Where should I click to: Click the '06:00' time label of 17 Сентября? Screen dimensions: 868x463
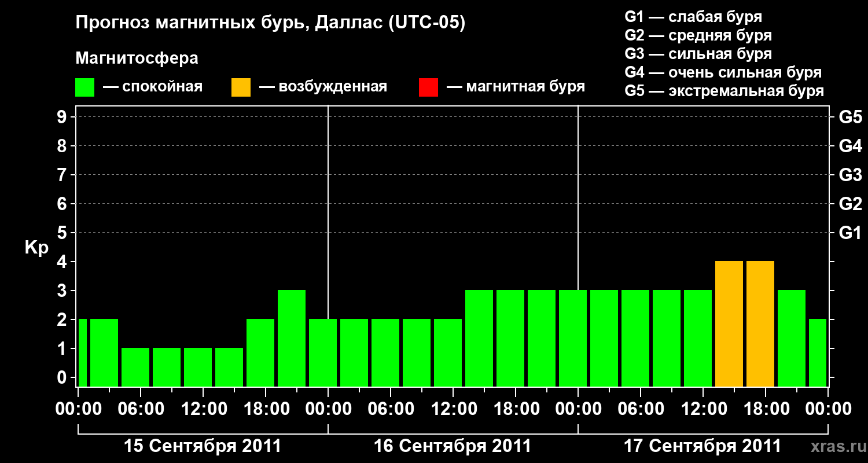tap(641, 409)
